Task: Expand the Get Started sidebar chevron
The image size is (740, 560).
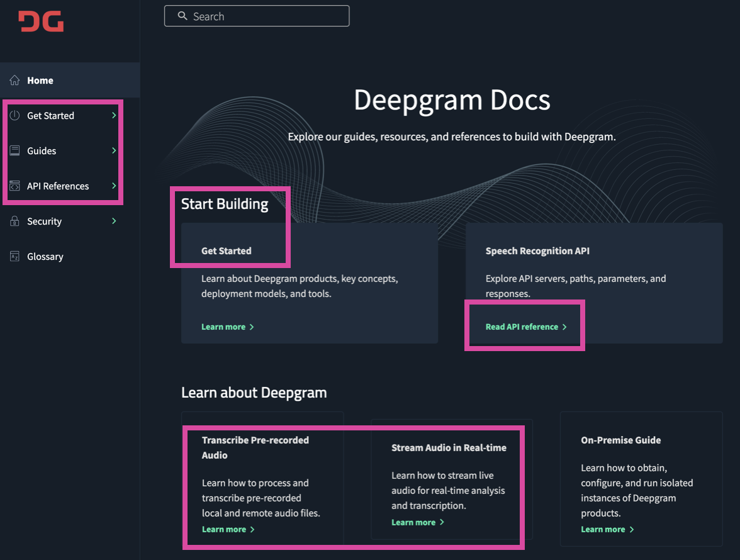Action: pyautogui.click(x=114, y=115)
